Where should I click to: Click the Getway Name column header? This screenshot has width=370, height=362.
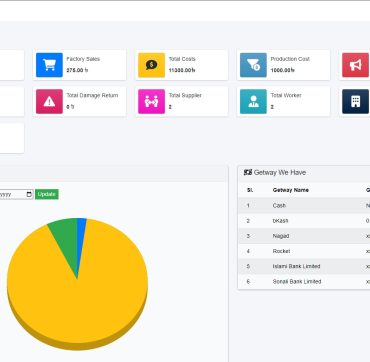pos(290,190)
